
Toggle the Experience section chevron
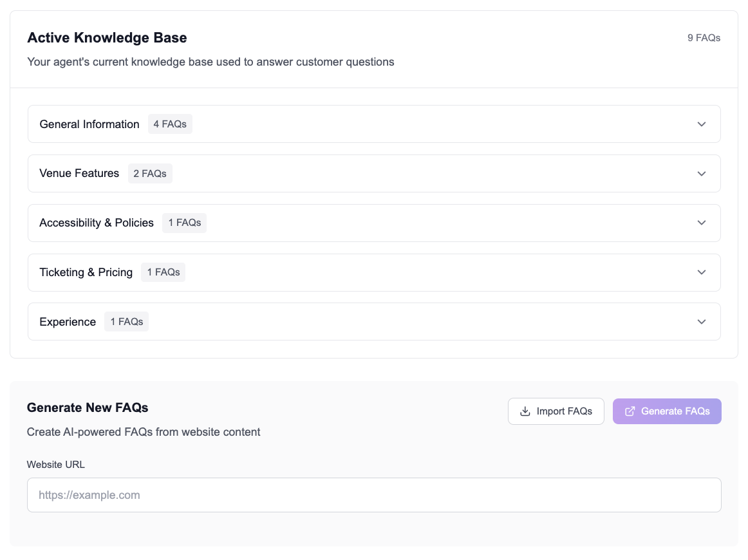702,322
